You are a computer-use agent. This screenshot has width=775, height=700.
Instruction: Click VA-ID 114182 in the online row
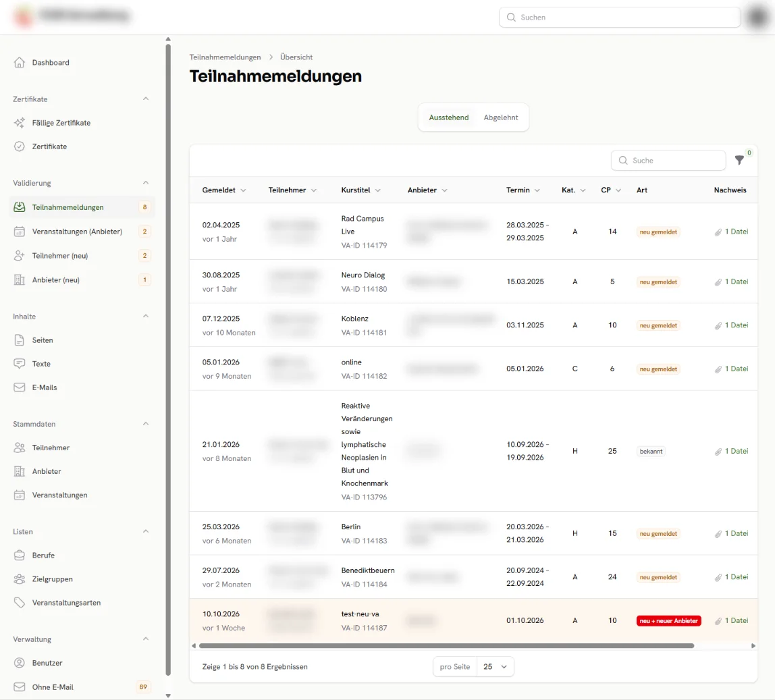click(x=365, y=376)
